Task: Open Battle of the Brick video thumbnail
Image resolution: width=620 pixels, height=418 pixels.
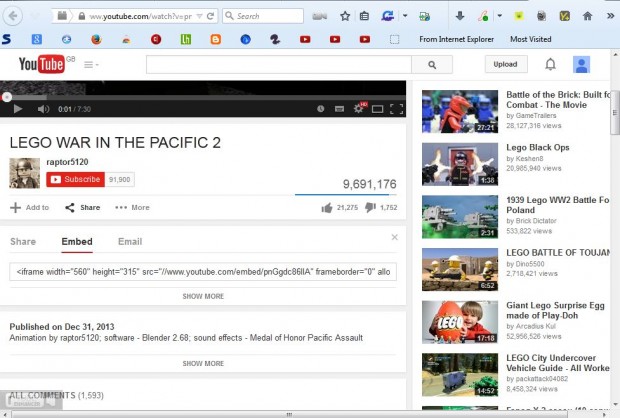Action: point(460,112)
